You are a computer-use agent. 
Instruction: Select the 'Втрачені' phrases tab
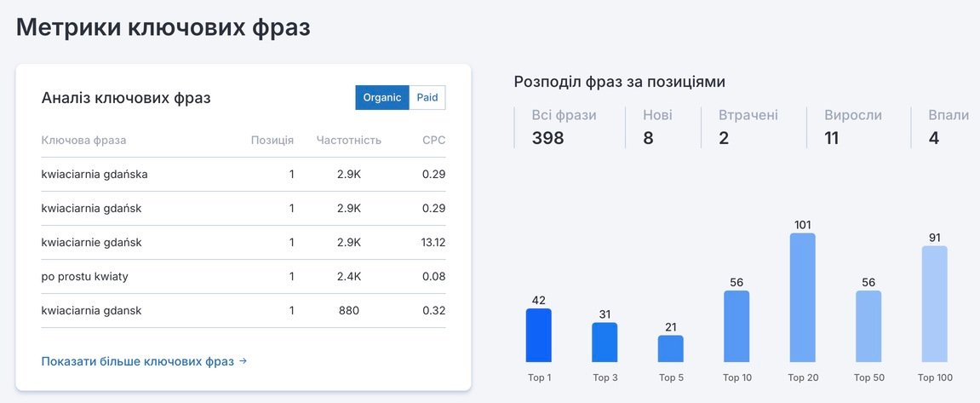click(x=748, y=128)
